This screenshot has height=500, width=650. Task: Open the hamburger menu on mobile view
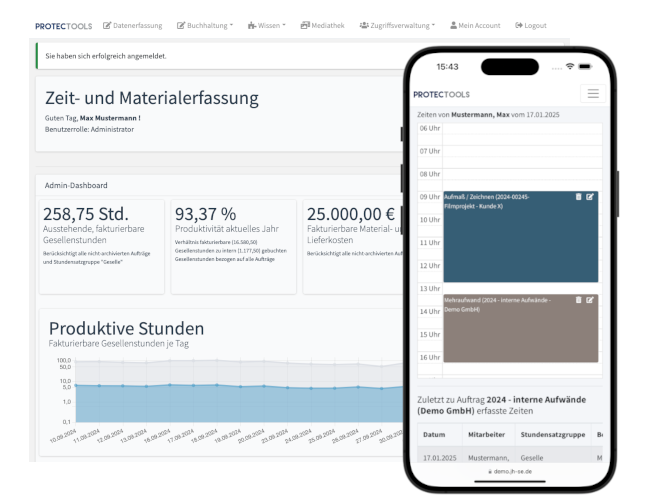[x=592, y=94]
